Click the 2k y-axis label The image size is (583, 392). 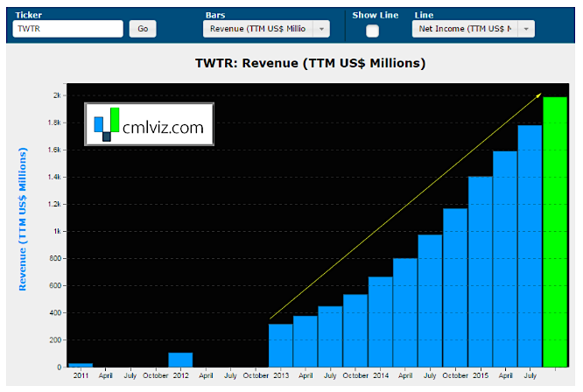click(57, 95)
